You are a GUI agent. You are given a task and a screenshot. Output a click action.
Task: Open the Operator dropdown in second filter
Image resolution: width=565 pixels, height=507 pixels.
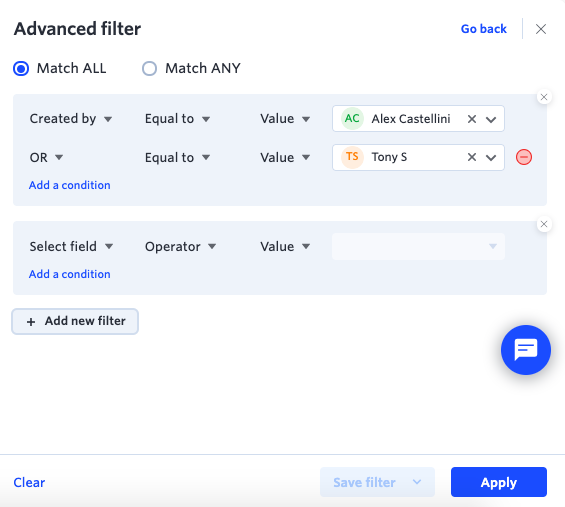click(181, 246)
